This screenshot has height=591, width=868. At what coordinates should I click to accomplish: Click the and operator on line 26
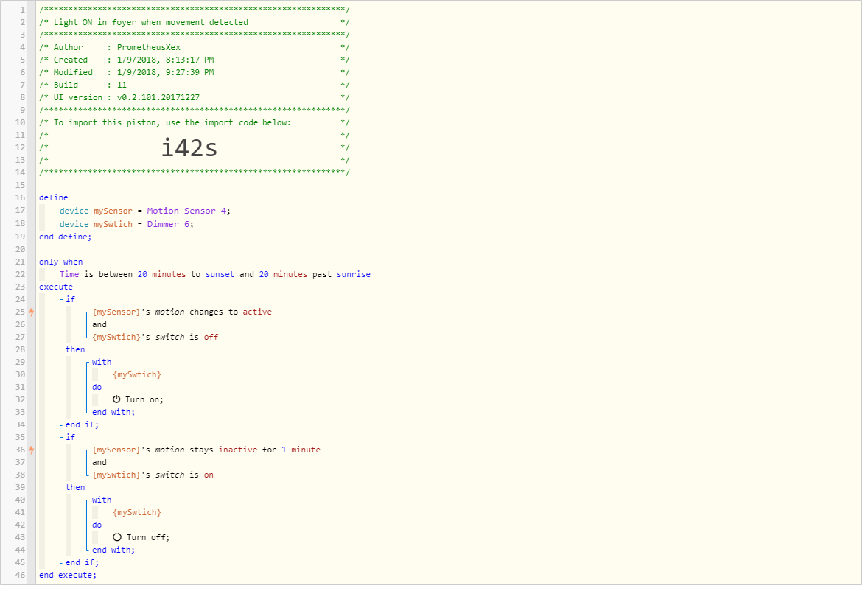tap(99, 325)
